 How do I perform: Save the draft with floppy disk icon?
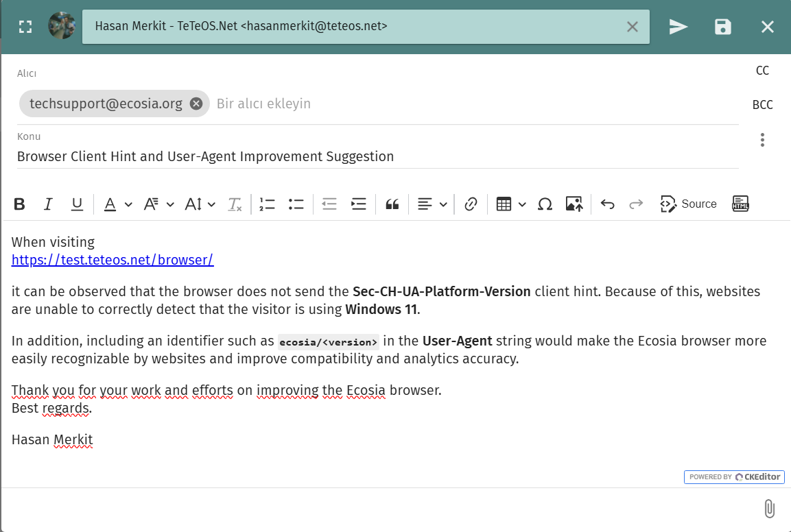[x=723, y=27]
